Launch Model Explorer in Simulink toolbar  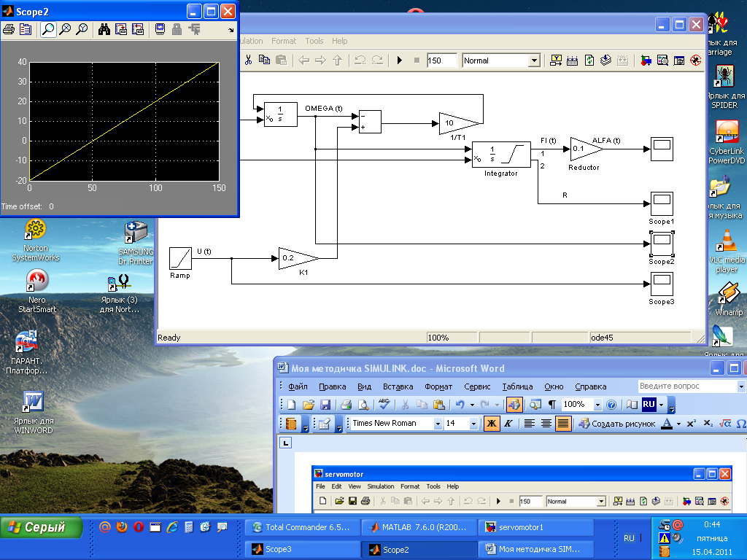662,61
